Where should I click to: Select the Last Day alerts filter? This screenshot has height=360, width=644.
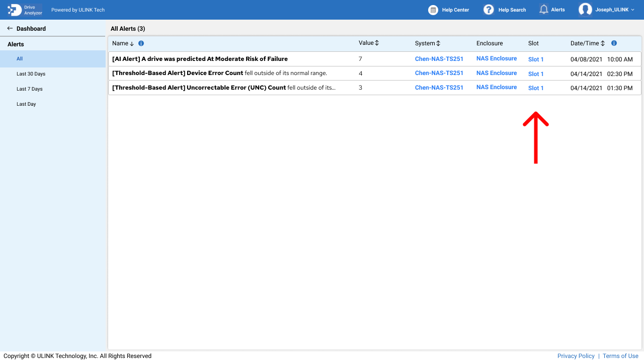26,104
